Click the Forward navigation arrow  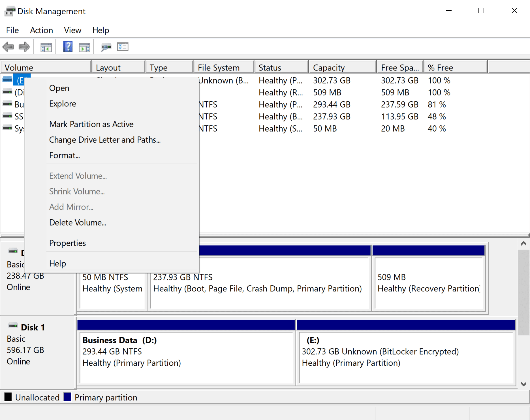[x=24, y=47]
